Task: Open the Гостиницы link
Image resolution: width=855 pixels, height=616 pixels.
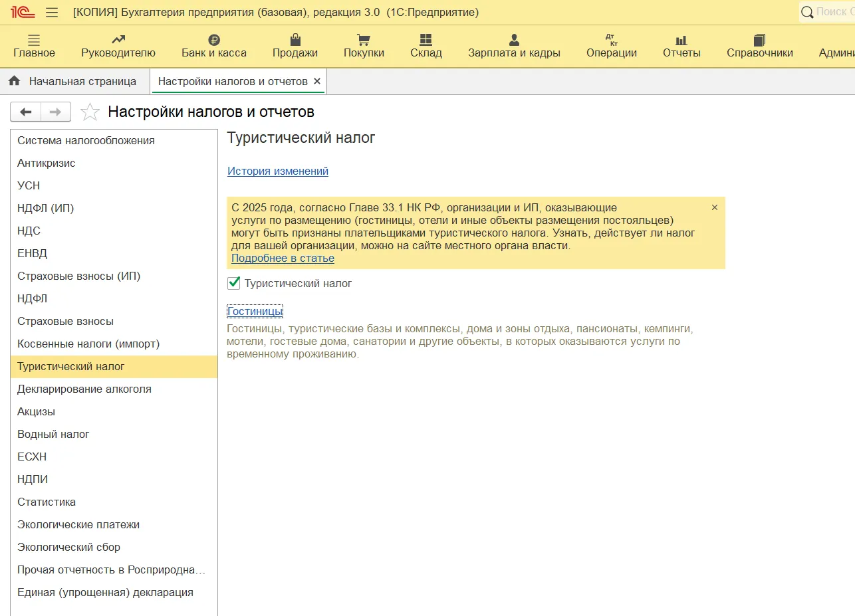Action: click(255, 311)
